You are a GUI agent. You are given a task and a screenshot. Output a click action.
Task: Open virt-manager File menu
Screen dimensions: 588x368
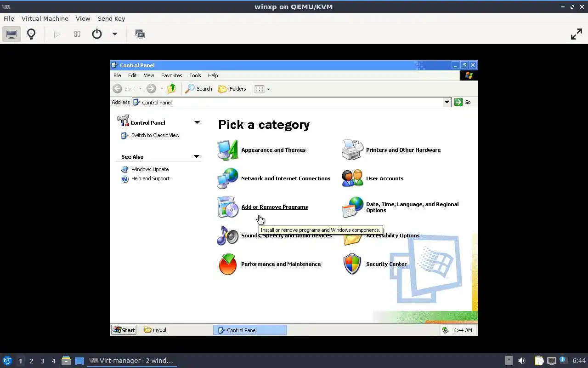click(9, 18)
